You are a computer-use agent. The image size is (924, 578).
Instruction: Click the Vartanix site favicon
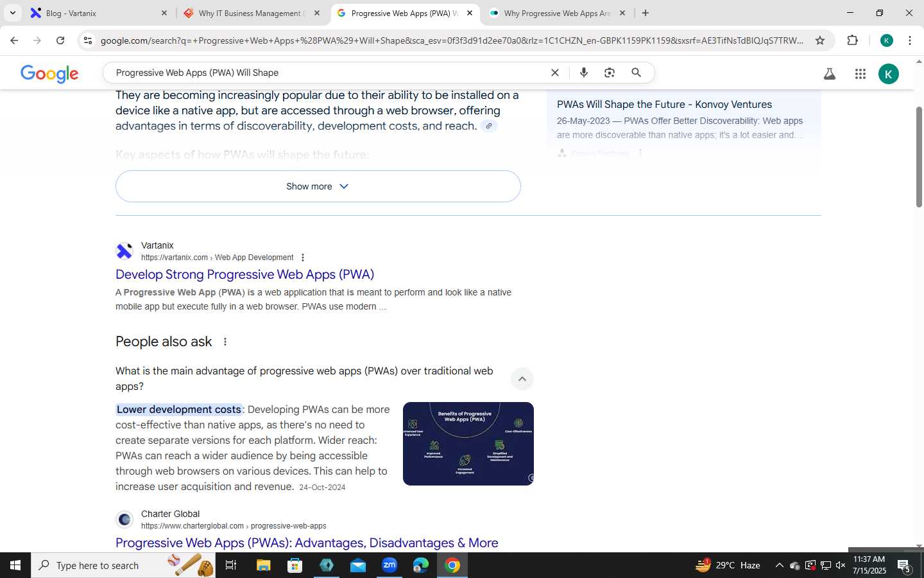[124, 251]
